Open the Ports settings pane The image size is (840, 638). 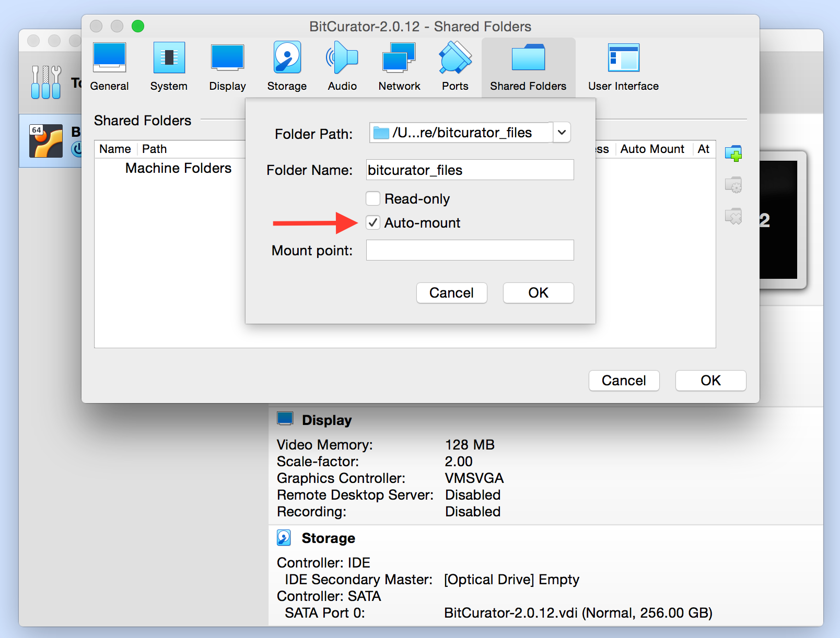click(455, 67)
